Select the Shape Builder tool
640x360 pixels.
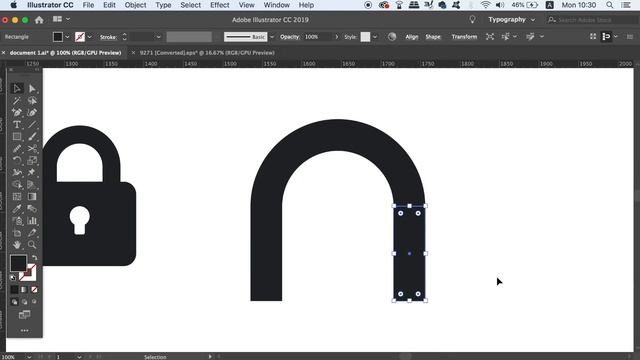point(17,184)
